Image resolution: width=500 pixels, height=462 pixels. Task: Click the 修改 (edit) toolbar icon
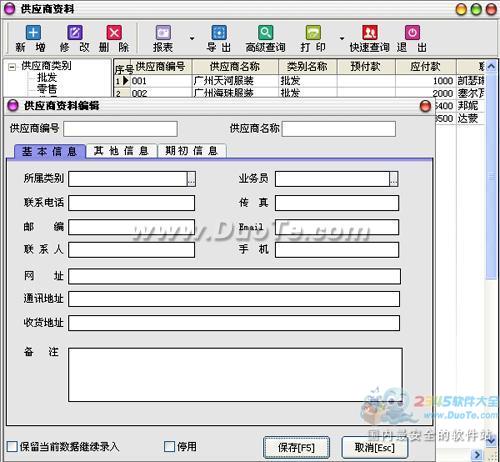pos(75,33)
